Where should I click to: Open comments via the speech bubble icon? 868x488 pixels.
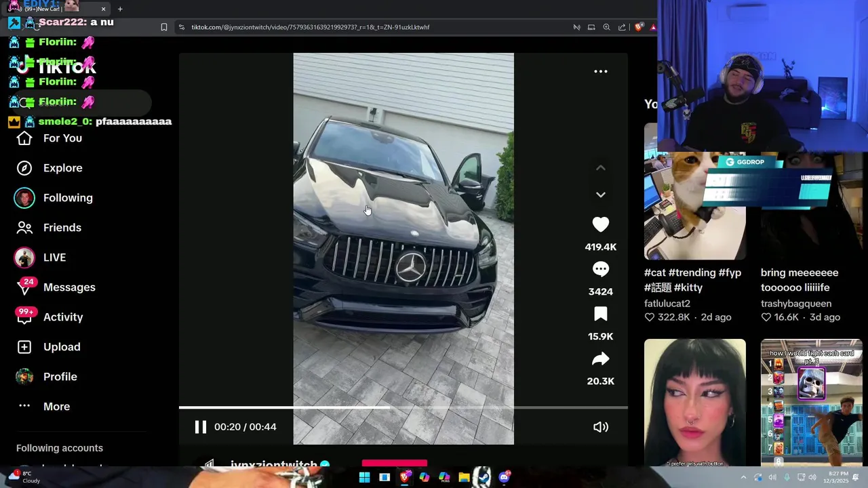[x=601, y=269]
